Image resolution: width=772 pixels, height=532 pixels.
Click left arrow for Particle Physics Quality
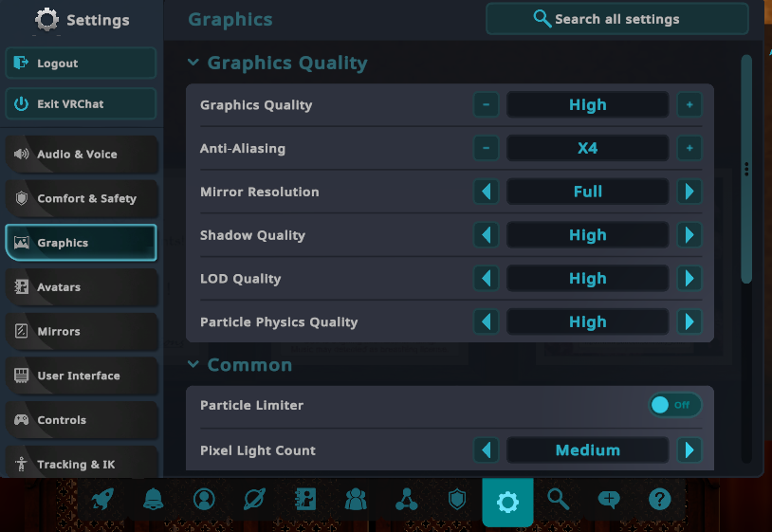[486, 321]
